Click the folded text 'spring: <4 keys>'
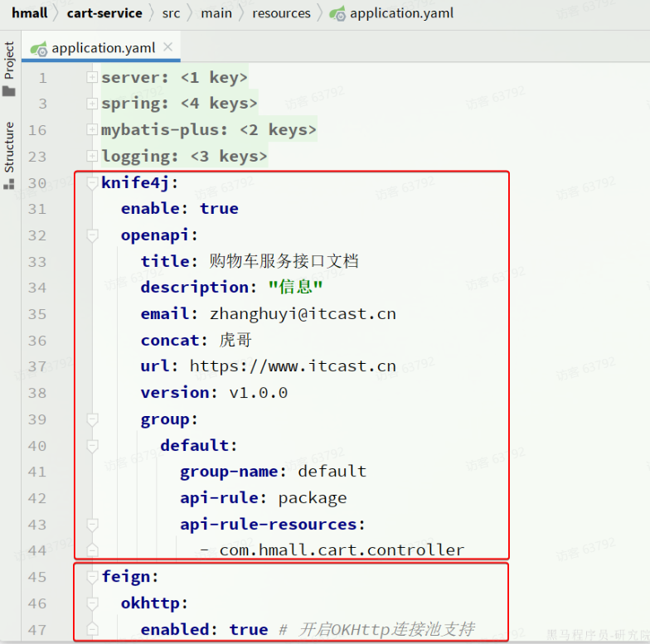 [x=179, y=104]
